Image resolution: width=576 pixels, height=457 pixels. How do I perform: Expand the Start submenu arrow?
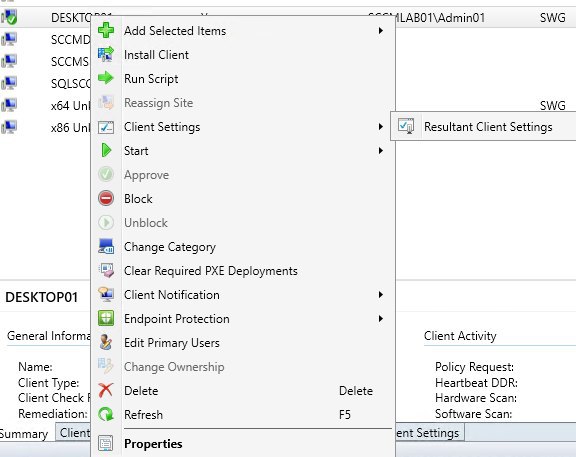[x=381, y=151]
